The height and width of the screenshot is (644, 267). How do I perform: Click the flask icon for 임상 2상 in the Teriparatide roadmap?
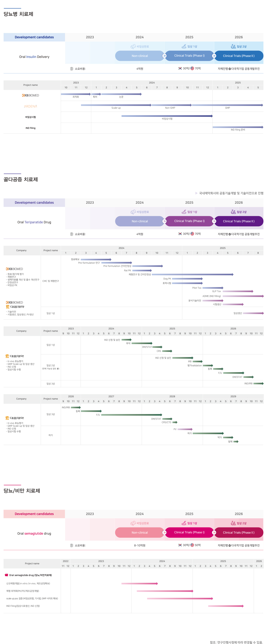pyautogui.click(x=233, y=212)
